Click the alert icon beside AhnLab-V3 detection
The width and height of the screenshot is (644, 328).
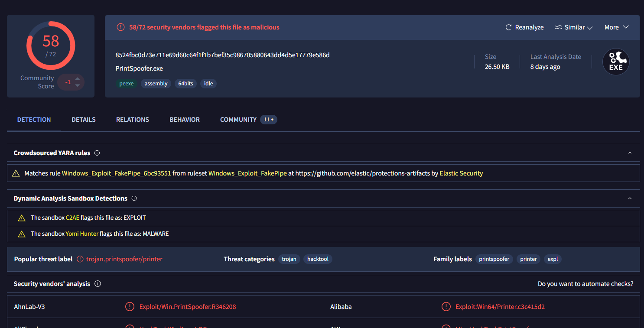[130, 307]
